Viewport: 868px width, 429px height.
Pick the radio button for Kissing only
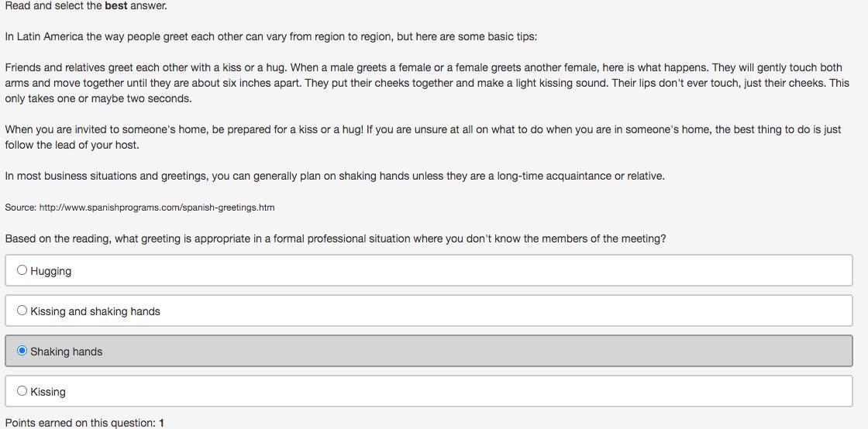pos(22,391)
